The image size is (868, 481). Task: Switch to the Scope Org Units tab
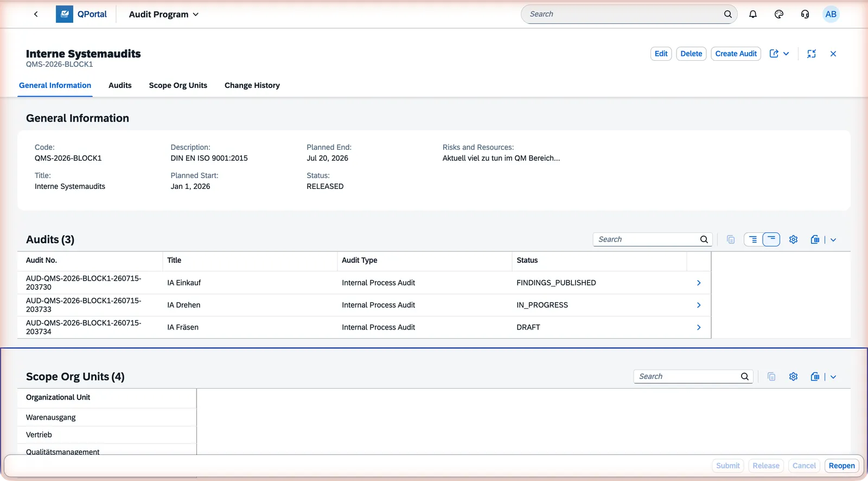tap(178, 85)
